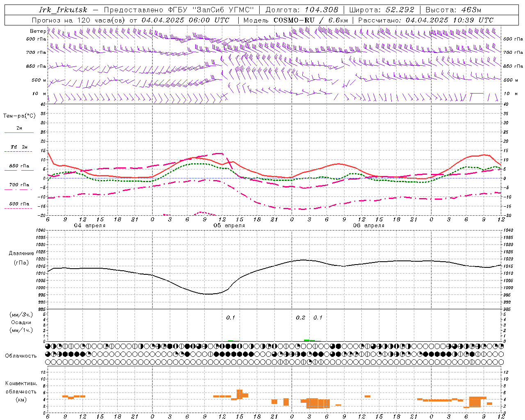Click the "Долгота: 104.308" longitude value

[x=302, y=10]
